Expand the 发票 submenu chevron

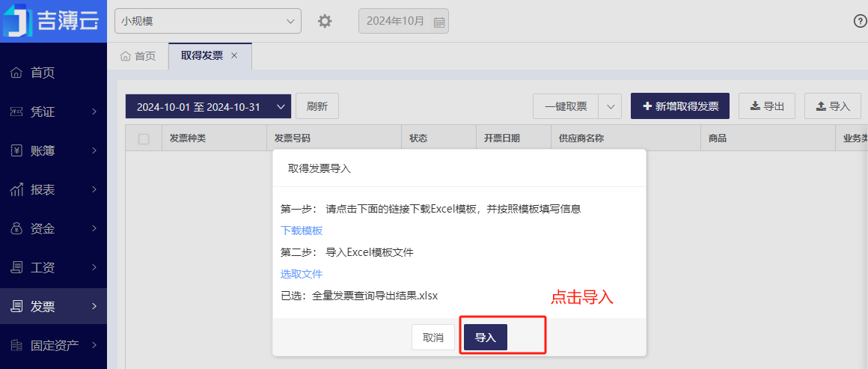(94, 306)
